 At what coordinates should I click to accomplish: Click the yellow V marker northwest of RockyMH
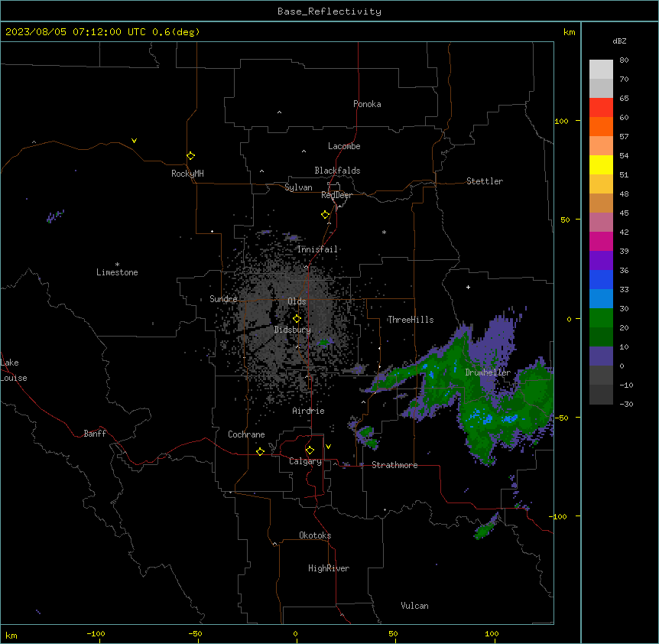tap(134, 141)
